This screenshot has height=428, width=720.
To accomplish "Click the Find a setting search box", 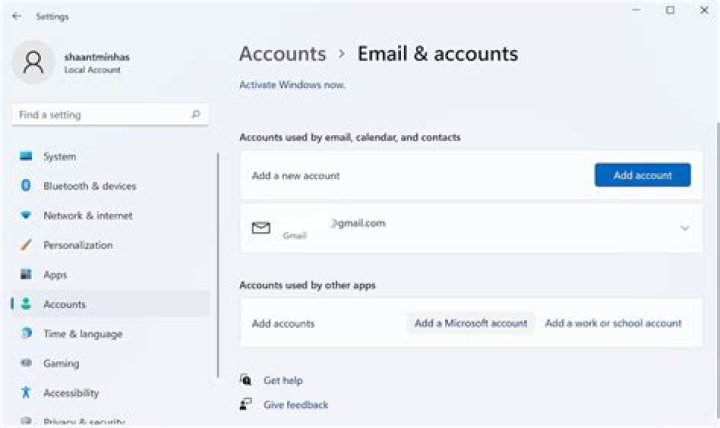I will pos(100,115).
